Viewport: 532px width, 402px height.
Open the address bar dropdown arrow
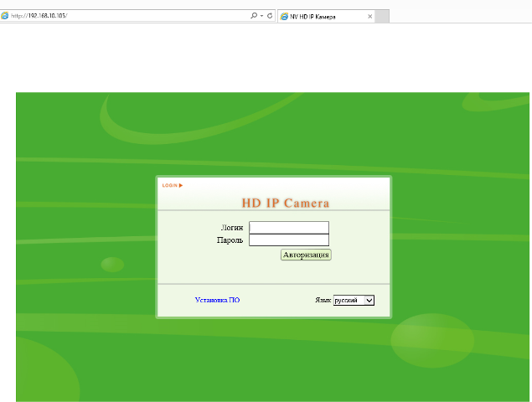coord(262,16)
